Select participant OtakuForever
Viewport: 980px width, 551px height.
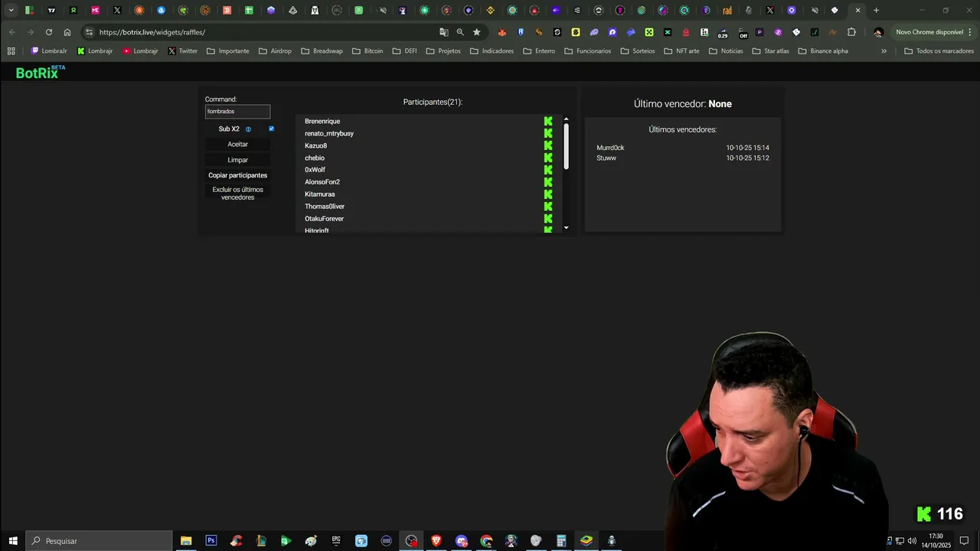pos(325,219)
